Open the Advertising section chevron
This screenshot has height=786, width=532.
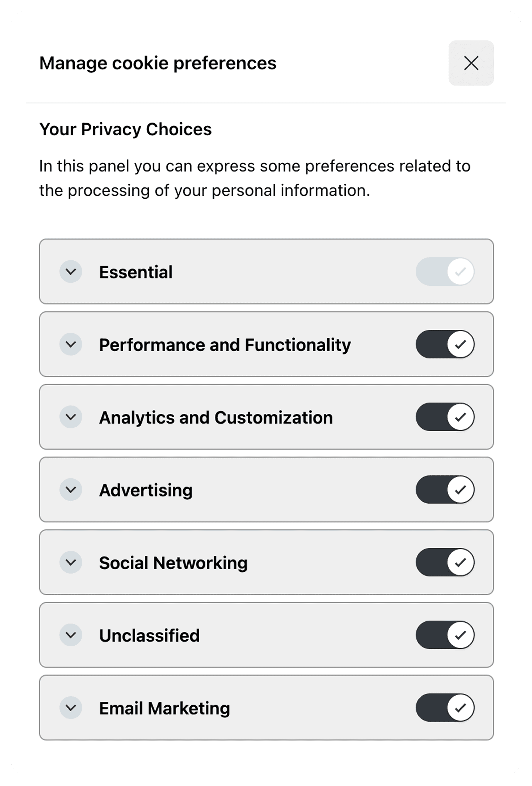pos(71,489)
